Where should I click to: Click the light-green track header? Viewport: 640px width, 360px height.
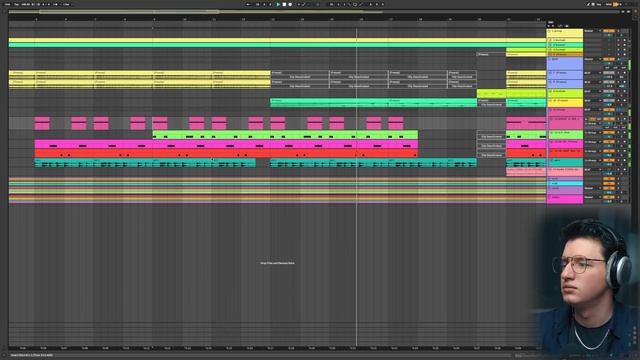pyautogui.click(x=565, y=135)
